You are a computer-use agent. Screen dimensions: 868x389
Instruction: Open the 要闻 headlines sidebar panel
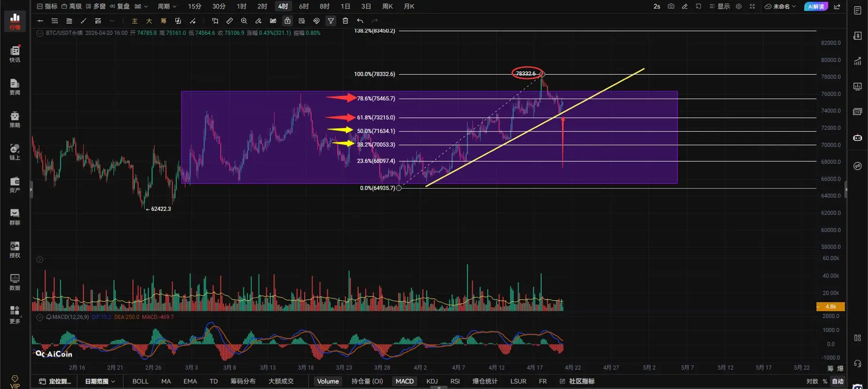click(15, 87)
